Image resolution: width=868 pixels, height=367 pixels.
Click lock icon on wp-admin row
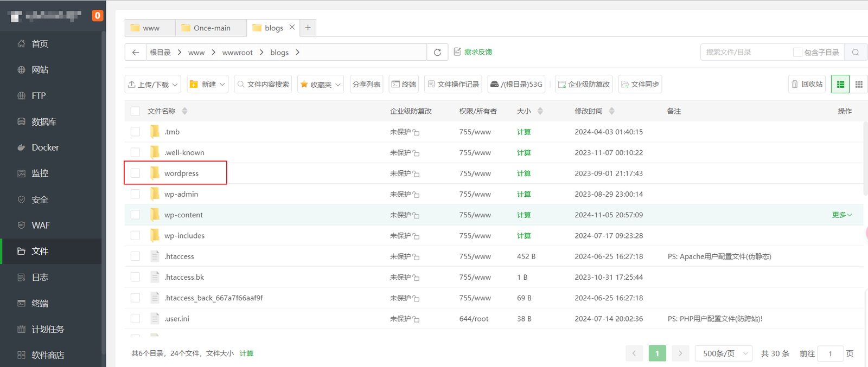pos(416,195)
